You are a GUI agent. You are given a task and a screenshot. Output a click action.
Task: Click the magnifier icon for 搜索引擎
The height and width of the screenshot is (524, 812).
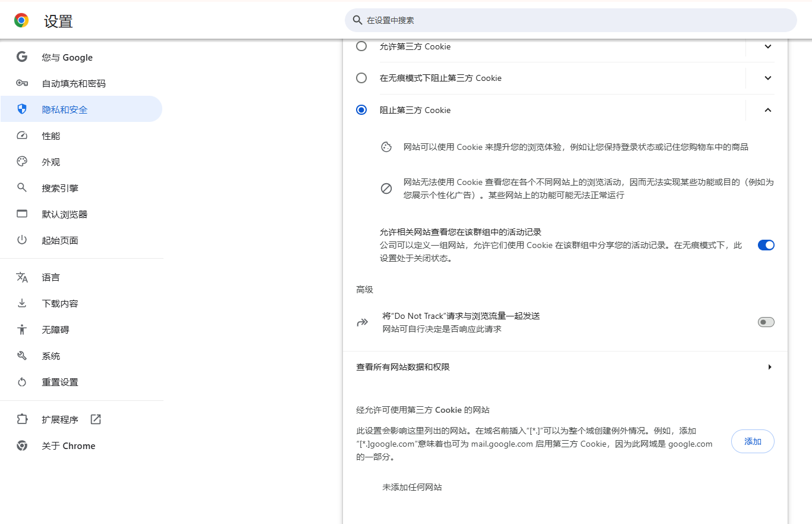22,188
